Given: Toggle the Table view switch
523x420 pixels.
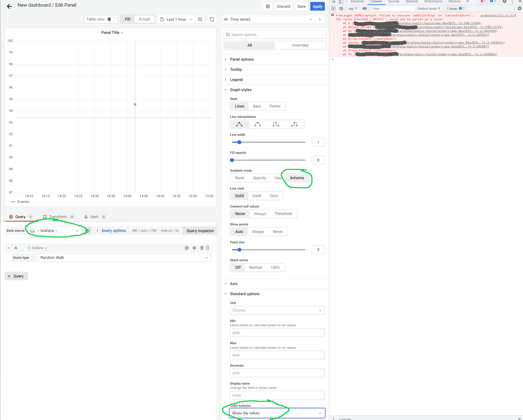Looking at the screenshot, I should pos(111,19).
